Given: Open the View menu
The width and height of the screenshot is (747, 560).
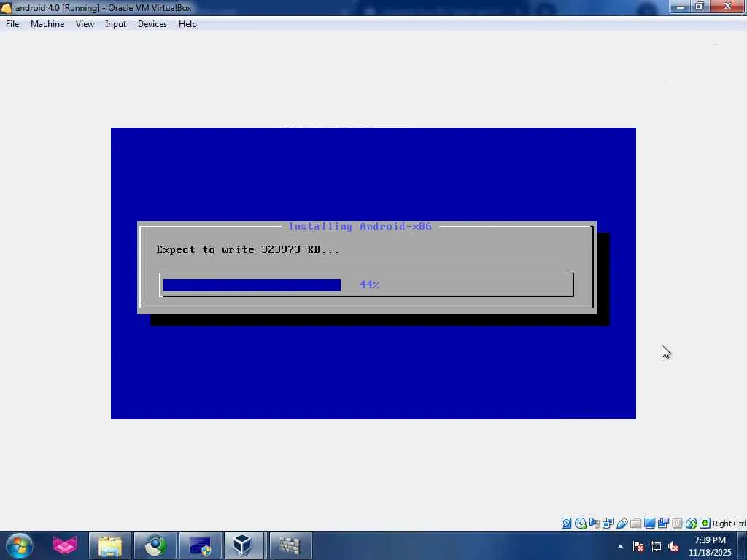Looking at the screenshot, I should pyautogui.click(x=85, y=24).
